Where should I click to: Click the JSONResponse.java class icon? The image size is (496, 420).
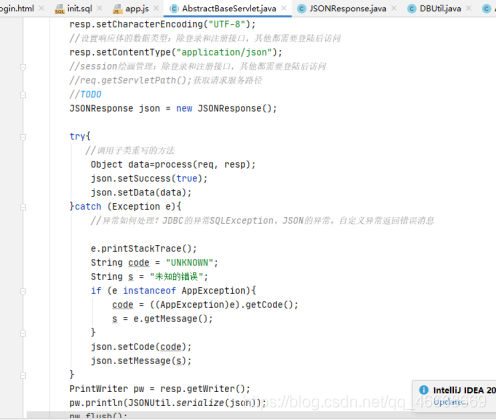(301, 9)
